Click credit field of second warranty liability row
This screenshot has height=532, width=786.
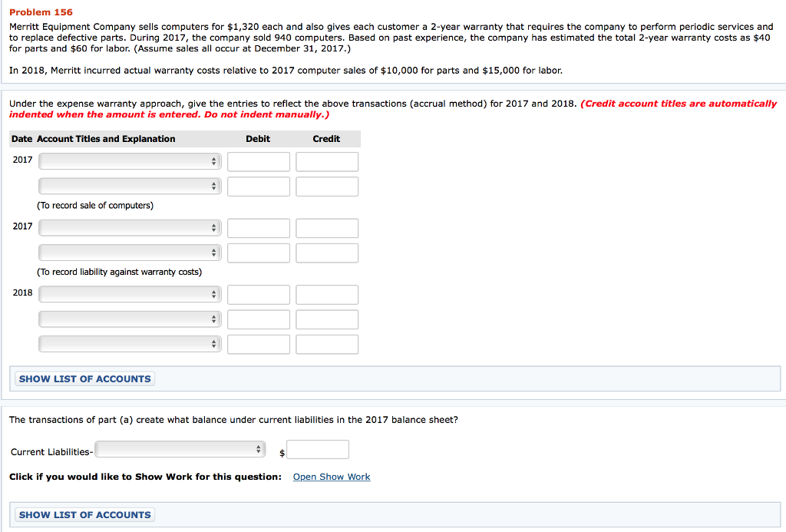(x=327, y=253)
